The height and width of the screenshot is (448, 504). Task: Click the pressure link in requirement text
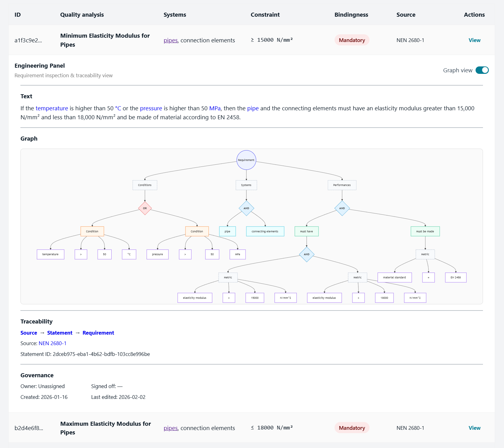click(151, 108)
